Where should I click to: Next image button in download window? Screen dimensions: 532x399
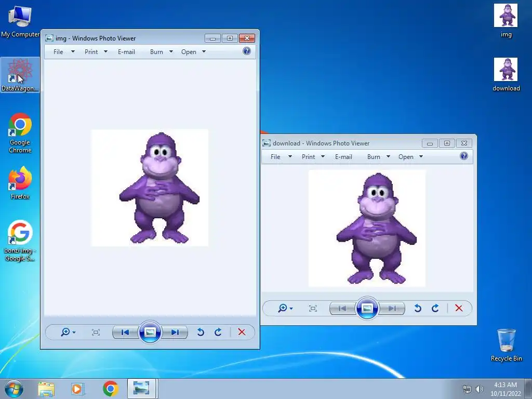click(x=392, y=309)
